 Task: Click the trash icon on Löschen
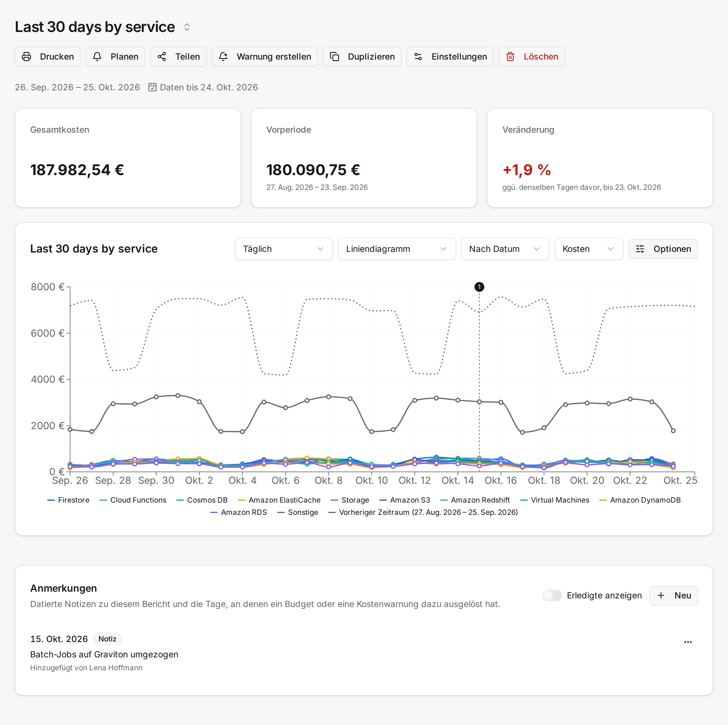pyautogui.click(x=510, y=57)
